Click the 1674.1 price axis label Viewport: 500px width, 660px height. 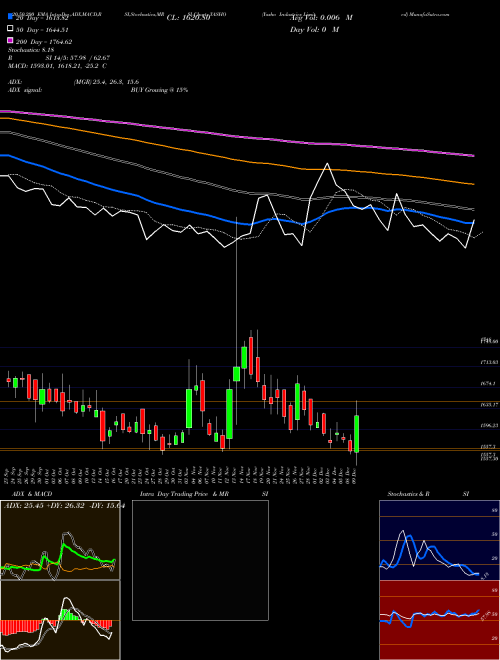(489, 383)
